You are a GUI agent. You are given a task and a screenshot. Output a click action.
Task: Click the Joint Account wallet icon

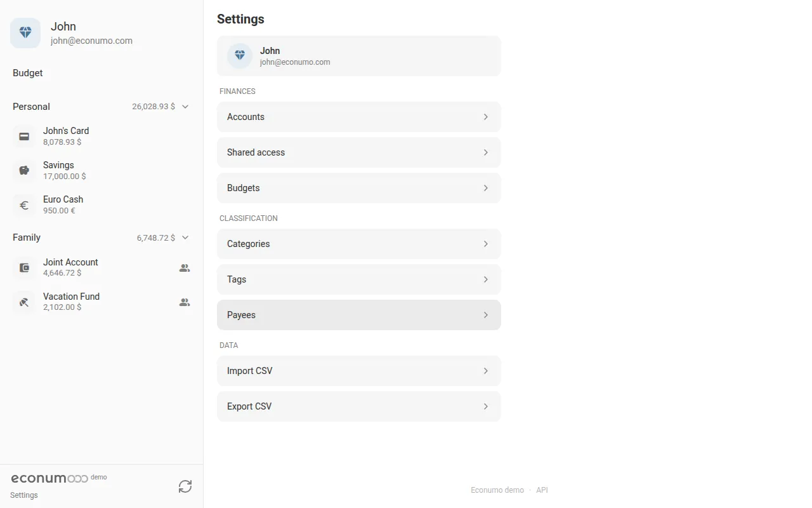[24, 268]
